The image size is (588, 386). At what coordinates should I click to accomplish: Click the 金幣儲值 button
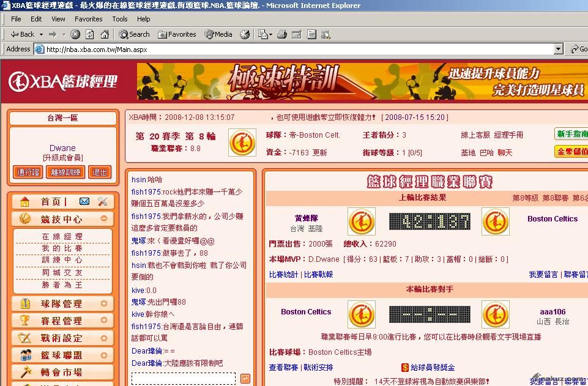pyautogui.click(x=571, y=151)
